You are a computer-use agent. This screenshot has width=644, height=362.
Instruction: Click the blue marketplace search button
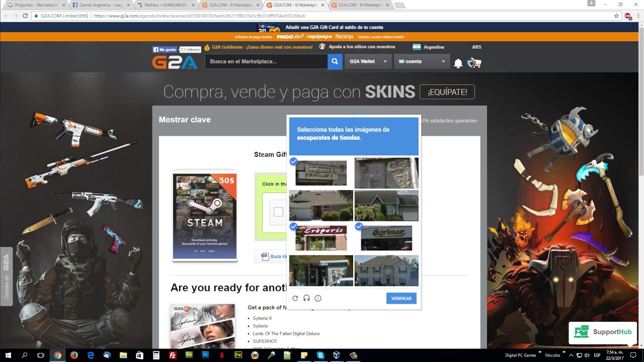point(335,61)
